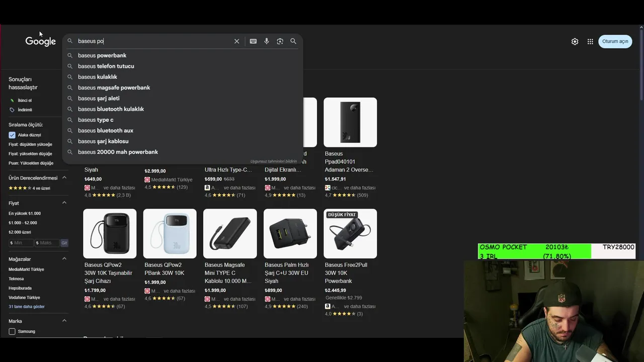Toggle the Alaka düzeyi checkbox
644x362 pixels.
point(12,135)
